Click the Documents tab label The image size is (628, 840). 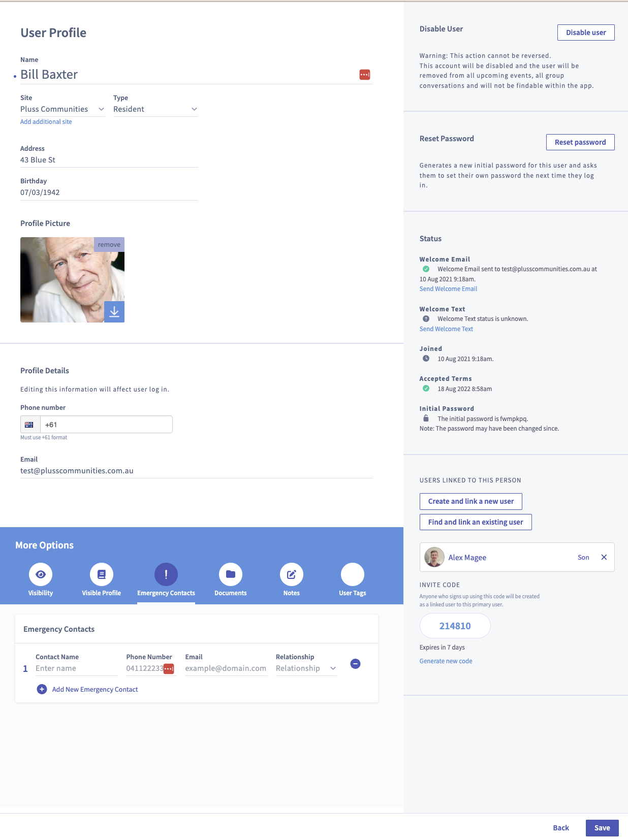(231, 593)
